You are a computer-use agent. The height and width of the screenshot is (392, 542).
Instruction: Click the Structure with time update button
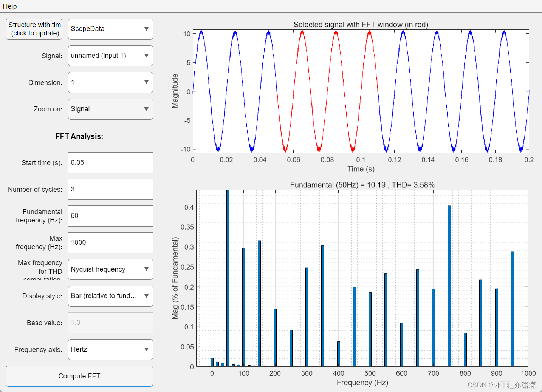pos(34,29)
